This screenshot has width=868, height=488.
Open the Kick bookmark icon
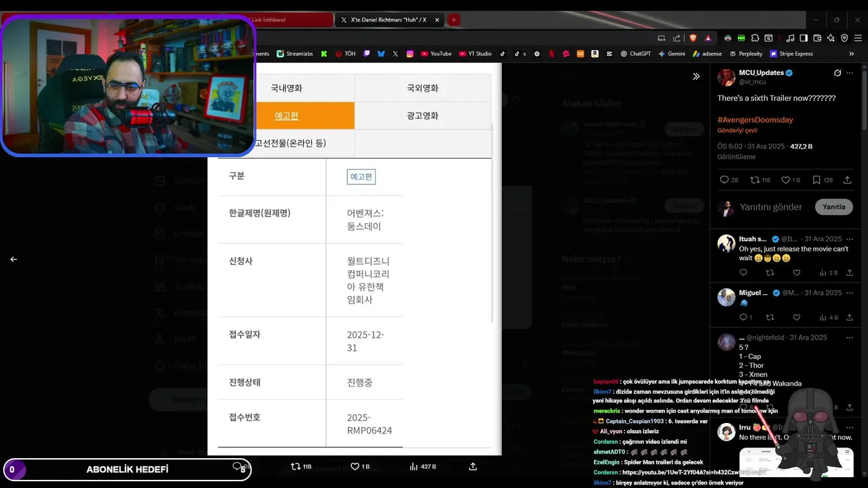pos(324,54)
